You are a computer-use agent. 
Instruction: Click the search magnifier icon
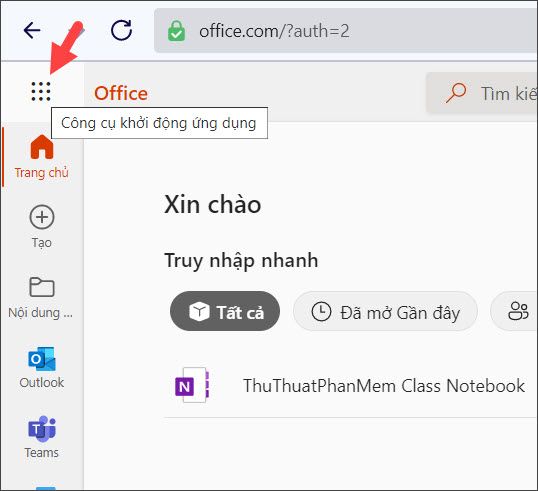coord(456,93)
